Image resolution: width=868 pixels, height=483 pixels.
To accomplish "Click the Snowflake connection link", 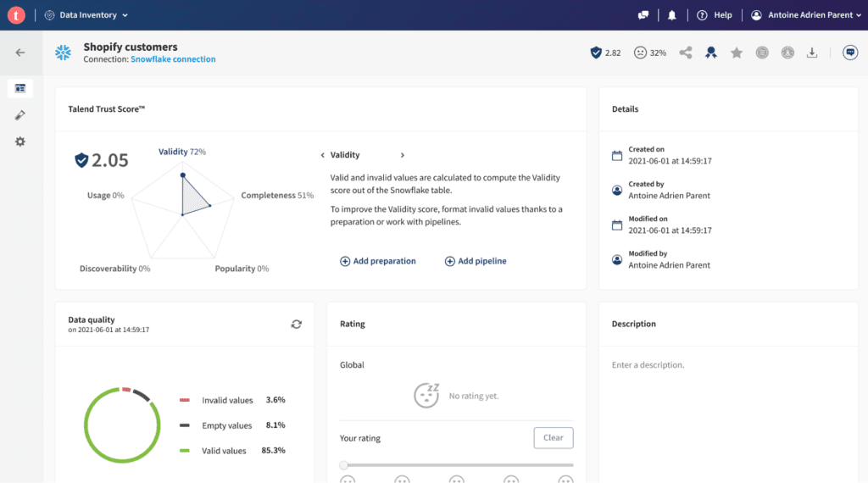I will pos(173,59).
